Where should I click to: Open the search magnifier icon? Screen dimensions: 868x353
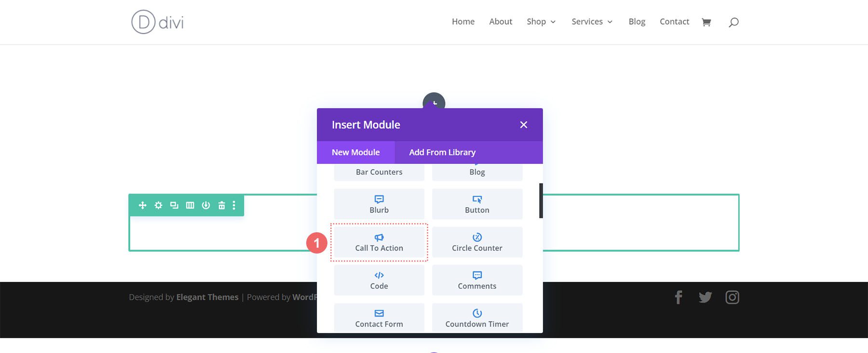pos(733,22)
